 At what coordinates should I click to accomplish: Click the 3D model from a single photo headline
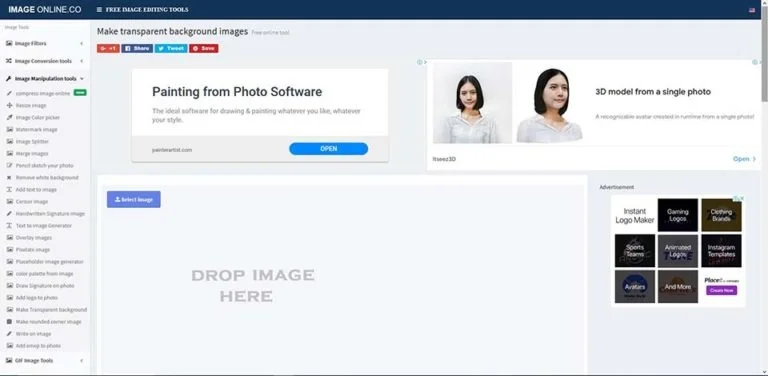(x=653, y=92)
